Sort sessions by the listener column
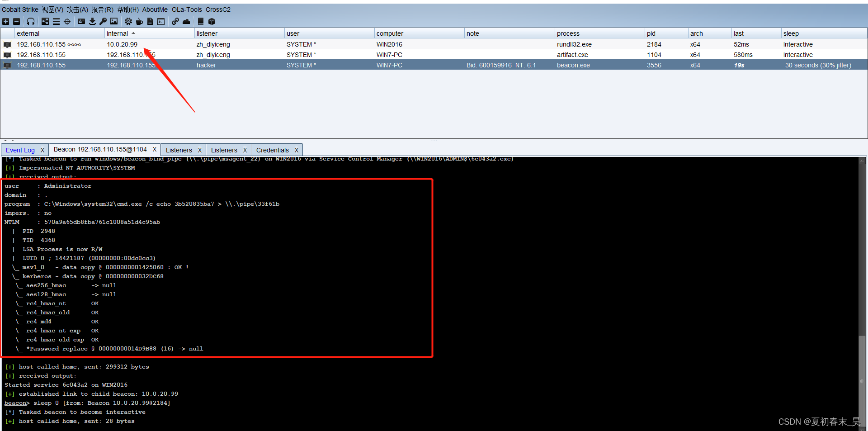The width and height of the screenshot is (868, 431). coord(240,33)
